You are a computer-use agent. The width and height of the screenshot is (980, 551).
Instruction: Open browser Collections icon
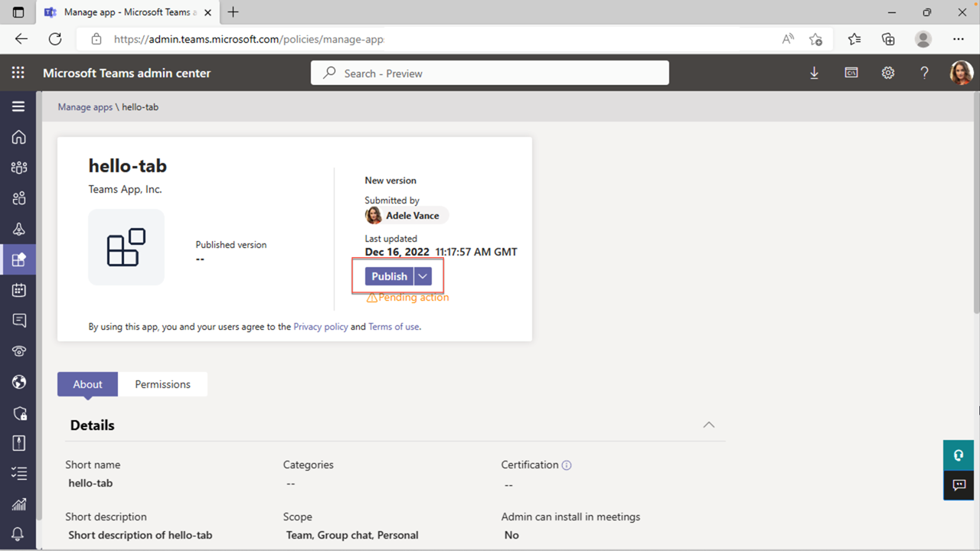(888, 39)
